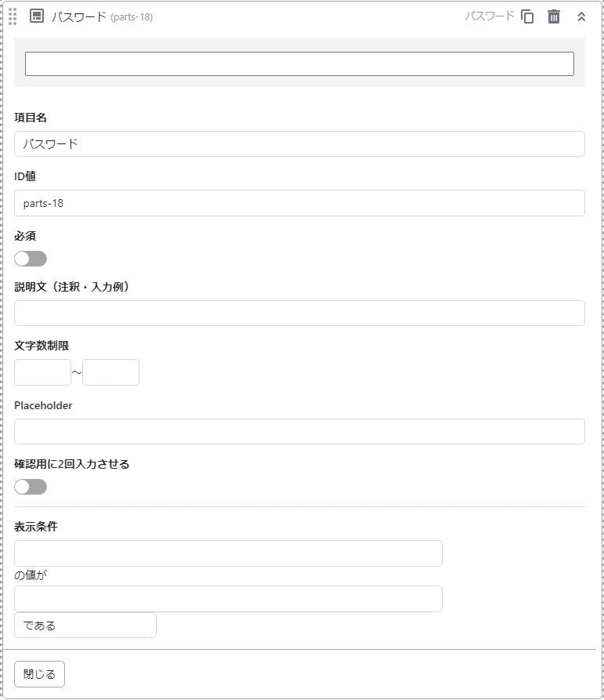Enable 確認用に2回入力させる switch
The height and width of the screenshot is (700, 604).
[x=31, y=487]
